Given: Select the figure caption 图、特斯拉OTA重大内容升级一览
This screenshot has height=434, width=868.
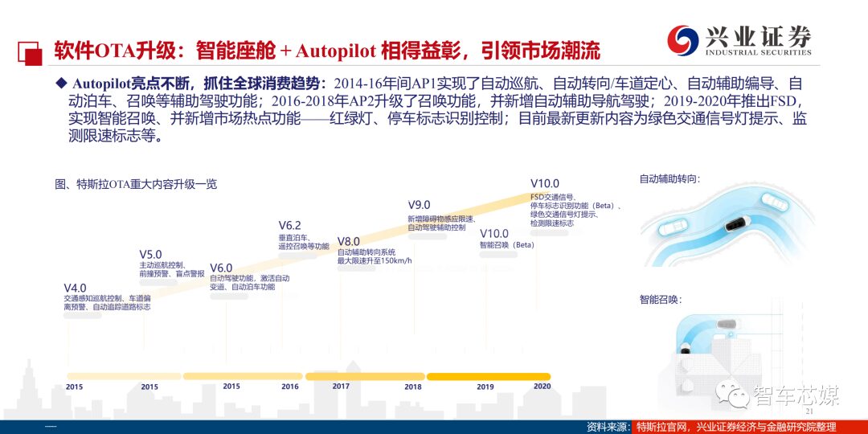Looking at the screenshot, I should click(135, 184).
